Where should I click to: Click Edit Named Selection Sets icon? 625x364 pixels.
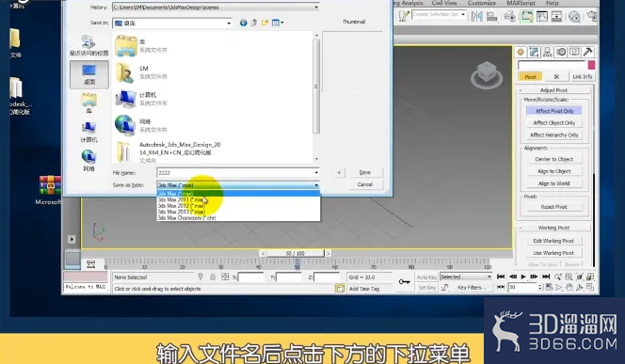(x=404, y=16)
